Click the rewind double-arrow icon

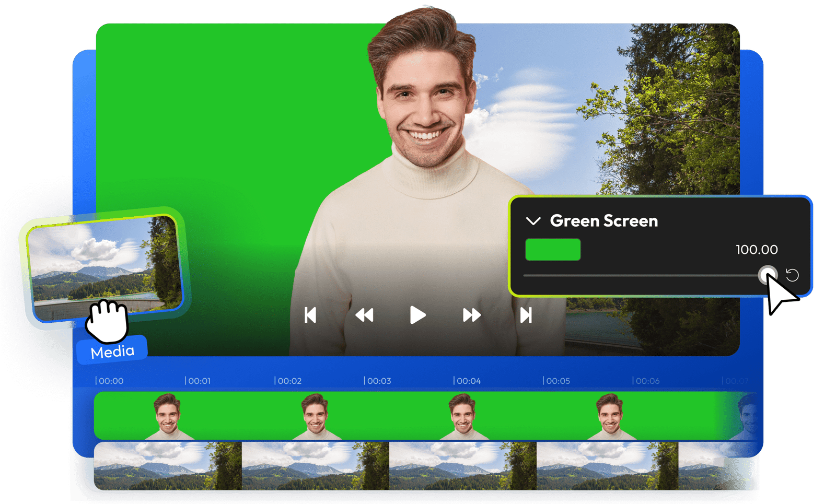click(364, 315)
